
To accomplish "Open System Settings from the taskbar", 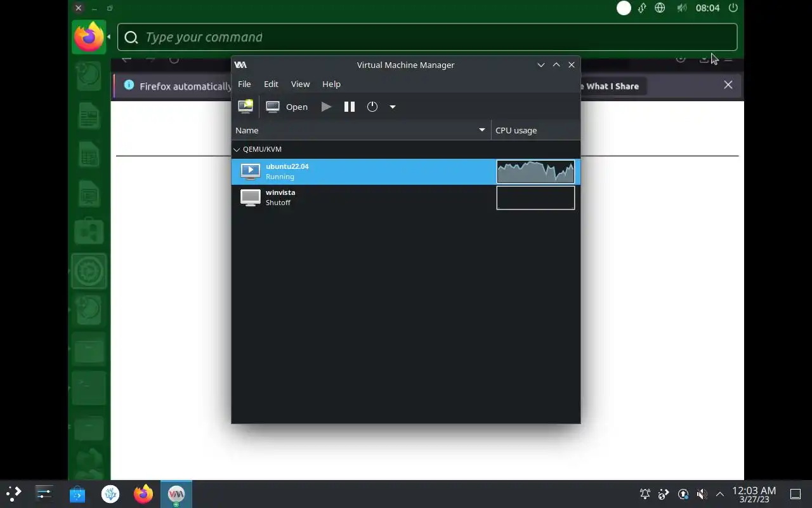I will (44, 493).
